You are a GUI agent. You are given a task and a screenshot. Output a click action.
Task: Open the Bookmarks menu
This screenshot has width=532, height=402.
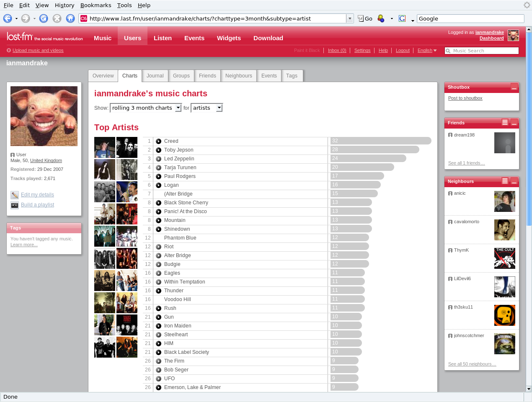click(x=96, y=5)
